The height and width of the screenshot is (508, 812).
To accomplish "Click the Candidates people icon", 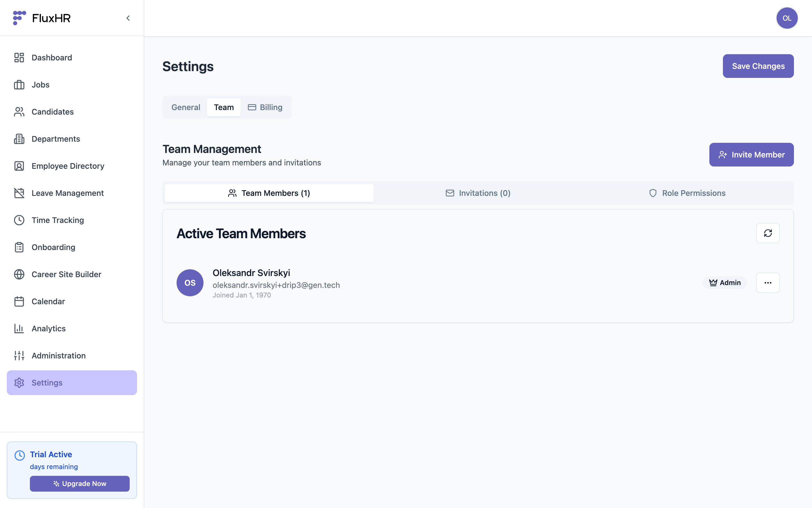I will 19,112.
